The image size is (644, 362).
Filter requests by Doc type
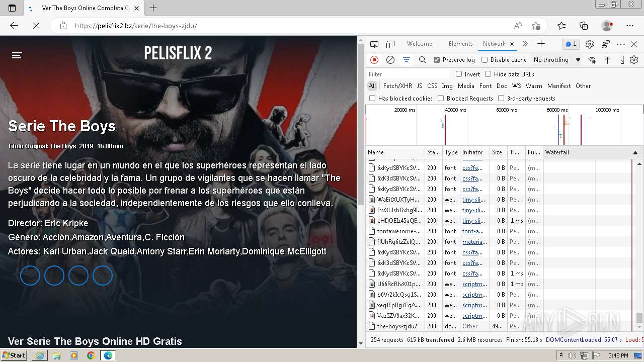coord(502,86)
